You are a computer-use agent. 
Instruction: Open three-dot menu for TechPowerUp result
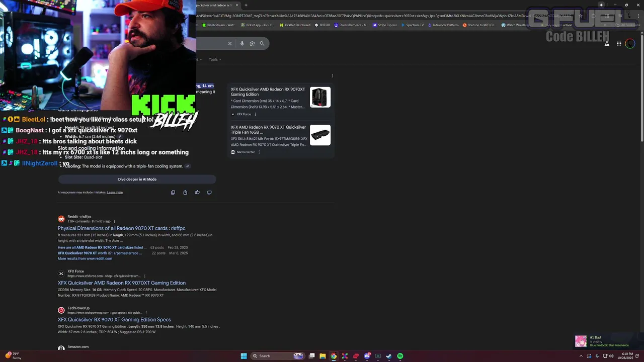pyautogui.click(x=146, y=313)
